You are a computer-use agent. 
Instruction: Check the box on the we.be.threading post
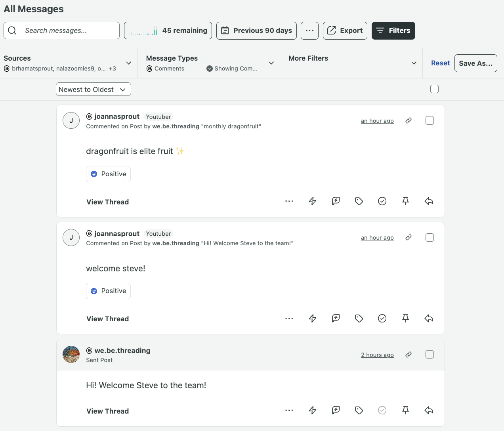430,355
